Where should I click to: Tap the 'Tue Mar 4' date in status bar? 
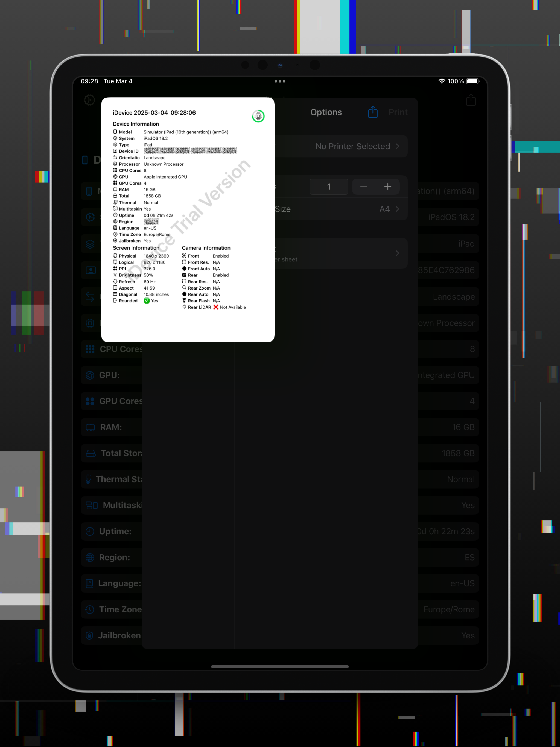(x=118, y=81)
